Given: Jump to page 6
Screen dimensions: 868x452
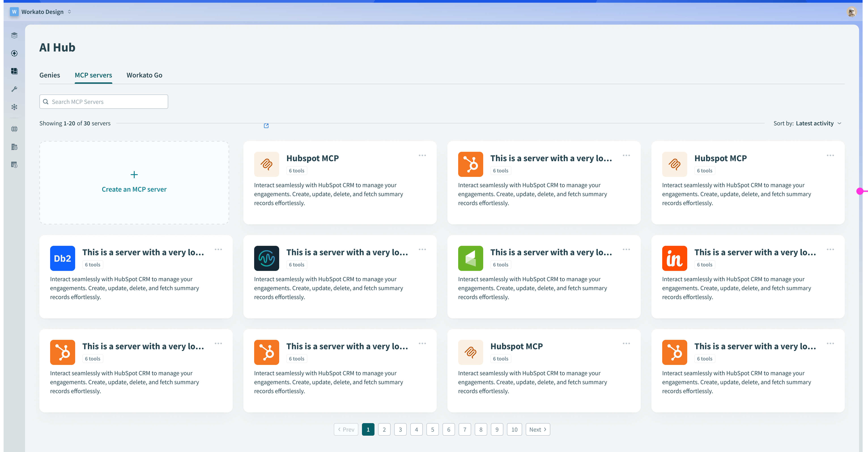Looking at the screenshot, I should pos(449,429).
